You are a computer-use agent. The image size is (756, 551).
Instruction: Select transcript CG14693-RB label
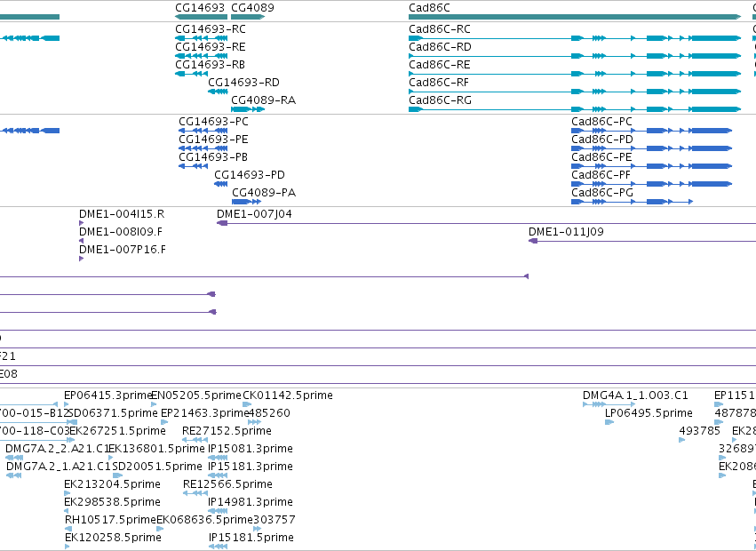(x=210, y=65)
